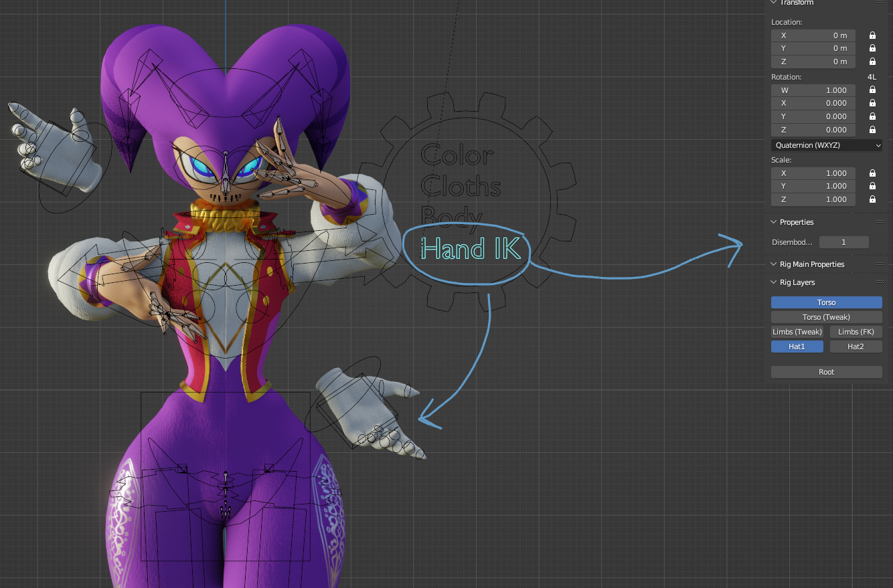893x588 pixels.
Task: Grab the Rig Main Properties drag-handle grip
Action: pos(880,264)
